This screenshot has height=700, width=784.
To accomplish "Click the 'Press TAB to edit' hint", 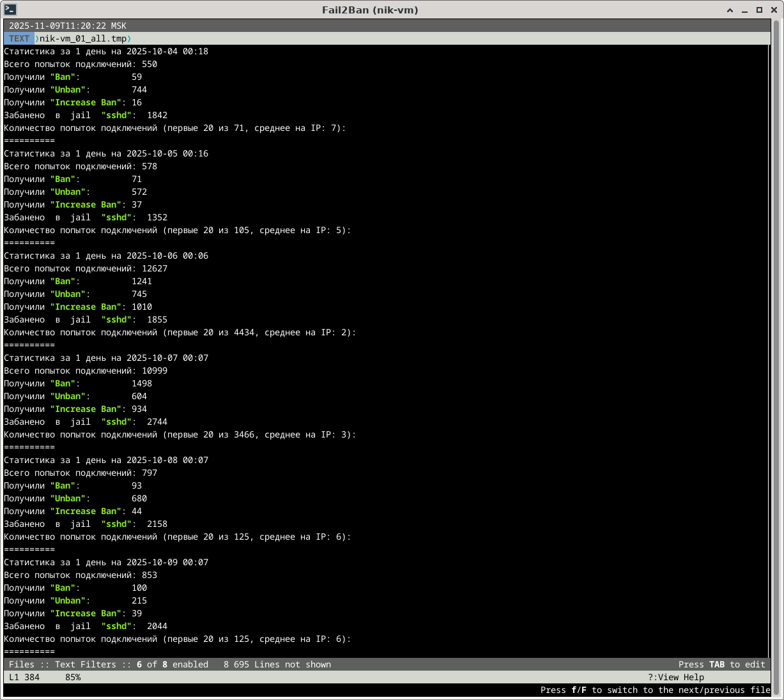I will point(721,664).
